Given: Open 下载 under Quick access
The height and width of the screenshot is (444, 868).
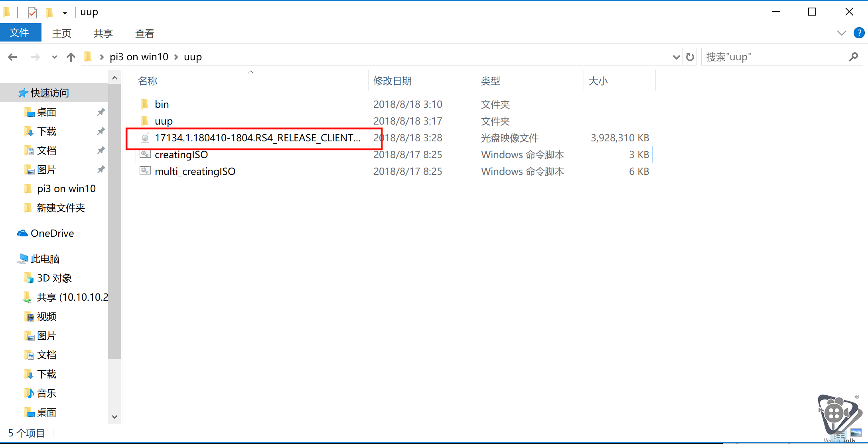Looking at the screenshot, I should [x=46, y=131].
